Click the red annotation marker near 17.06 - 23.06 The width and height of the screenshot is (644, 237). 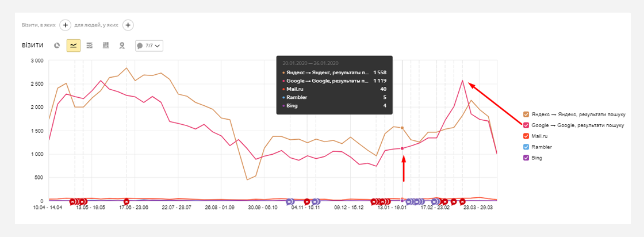[126, 201]
